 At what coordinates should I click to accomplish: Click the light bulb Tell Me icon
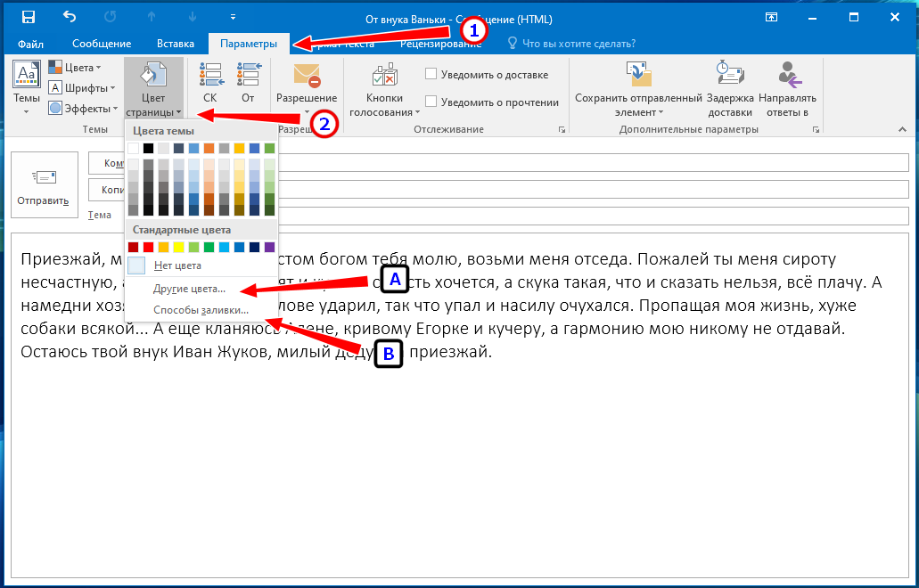pyautogui.click(x=513, y=44)
